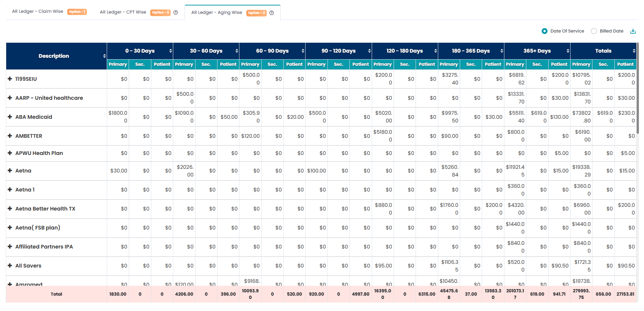Click the AARP - United healthcare payer name
This screenshot has height=311, width=644.
point(49,98)
